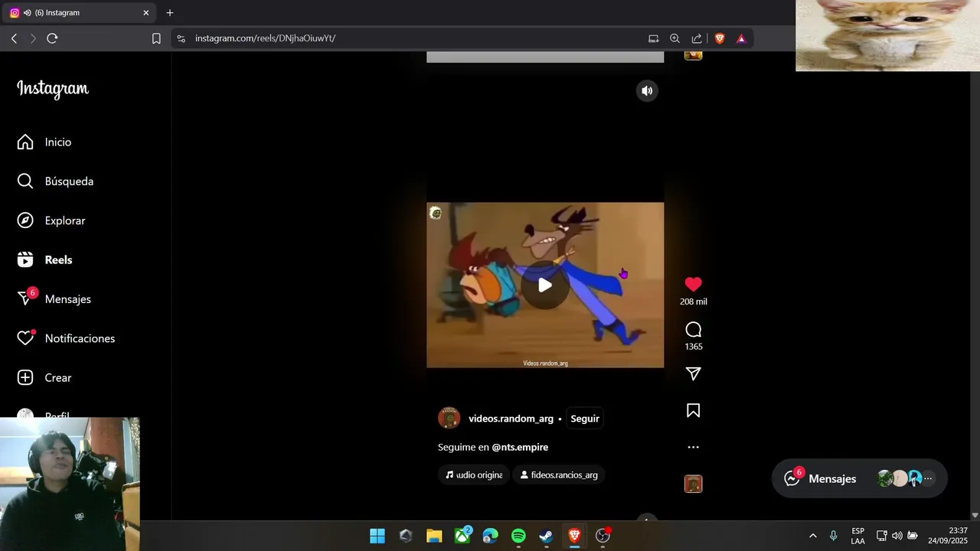Bookmark this page in browser toolbar
Image resolution: width=980 pixels, height=551 pixels.
click(156, 38)
